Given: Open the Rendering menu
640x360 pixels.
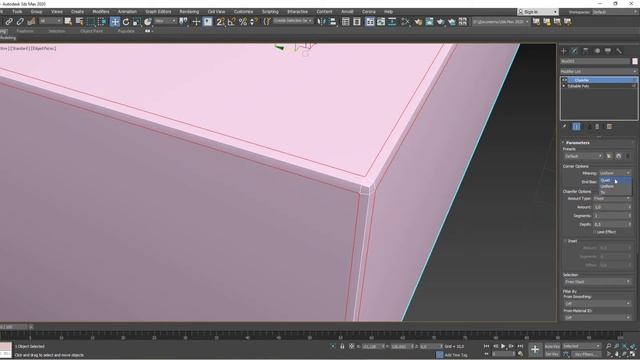Looking at the screenshot, I should 189,12.
